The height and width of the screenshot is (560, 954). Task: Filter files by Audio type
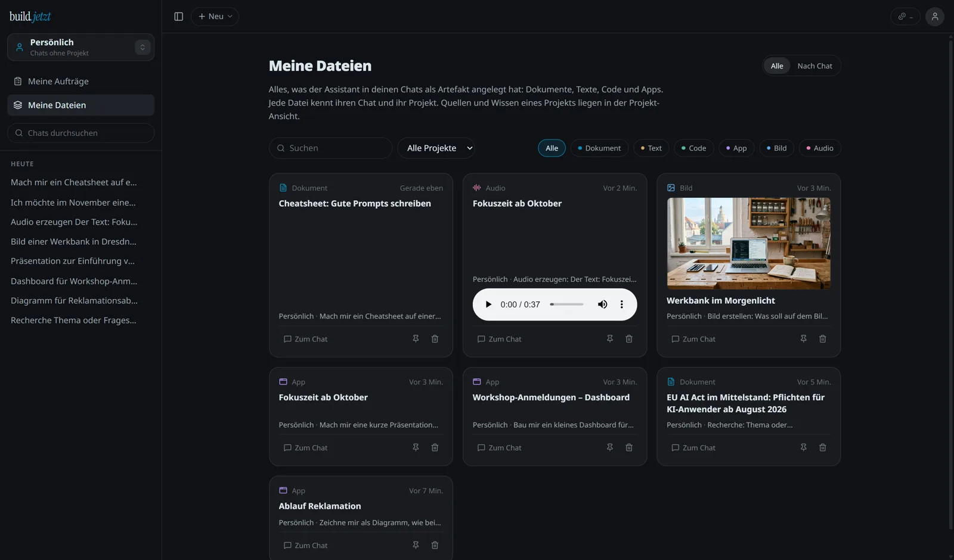point(820,148)
